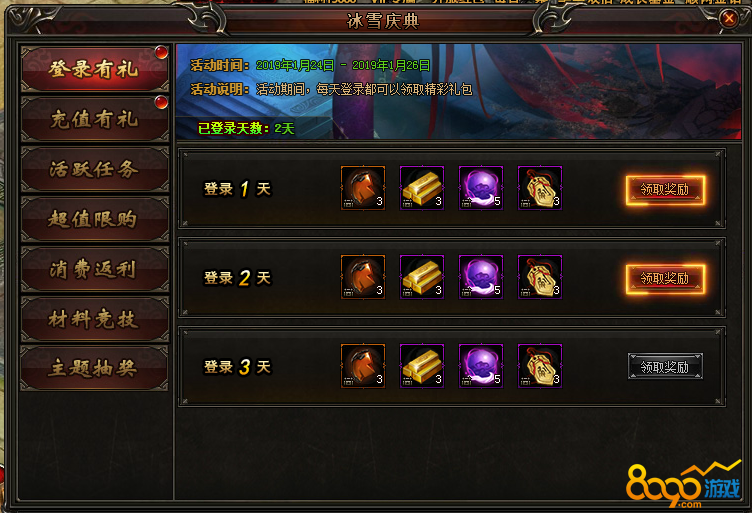The image size is (752, 513).
Task: Click the purple orb item in login day 1 row
Action: 481,188
